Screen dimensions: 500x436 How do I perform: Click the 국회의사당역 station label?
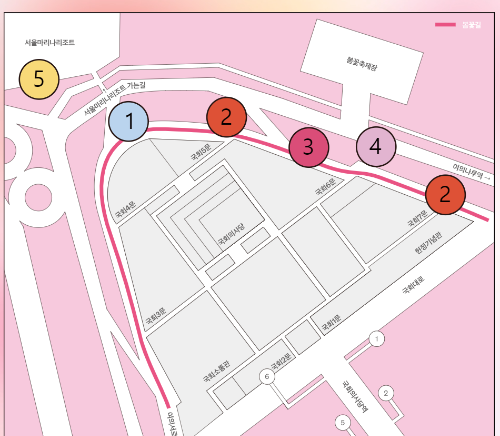tap(356, 397)
